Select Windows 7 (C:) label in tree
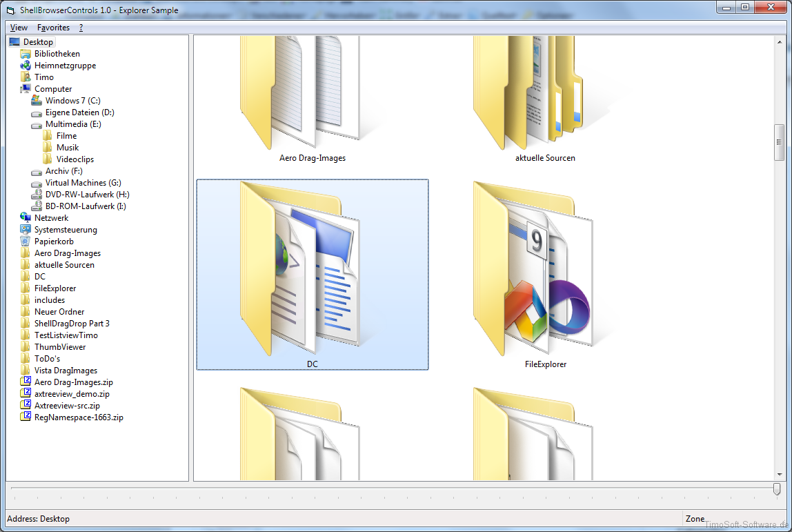This screenshot has width=792, height=532. 72,101
